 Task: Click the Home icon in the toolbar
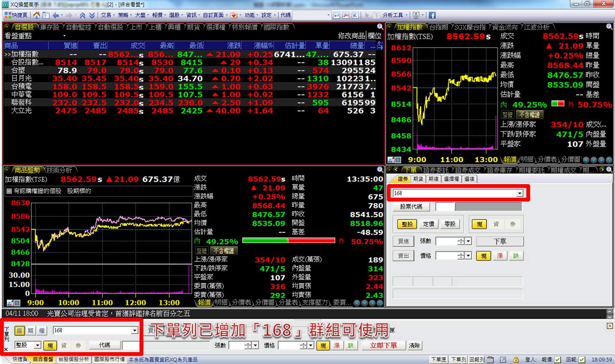[36, 15]
